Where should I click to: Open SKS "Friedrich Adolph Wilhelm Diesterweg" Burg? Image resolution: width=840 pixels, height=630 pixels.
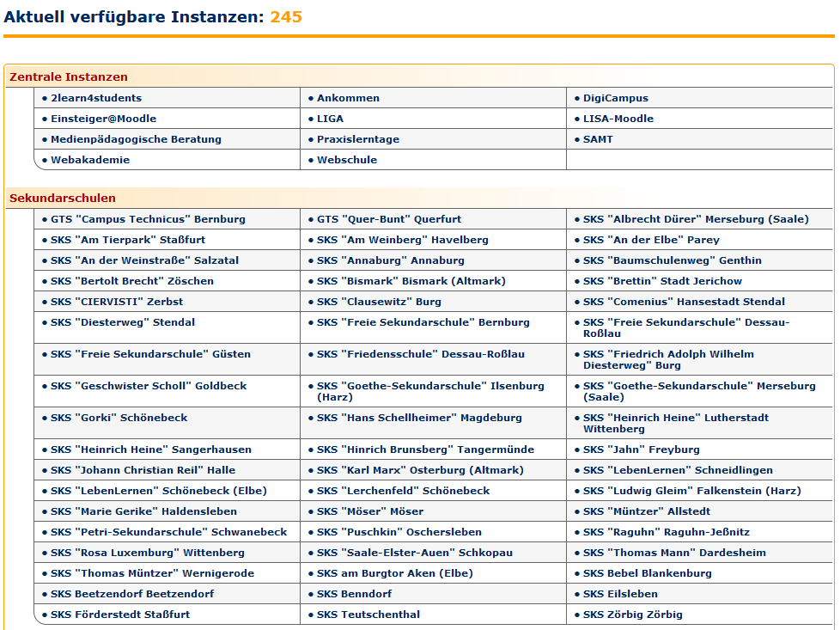(x=668, y=359)
